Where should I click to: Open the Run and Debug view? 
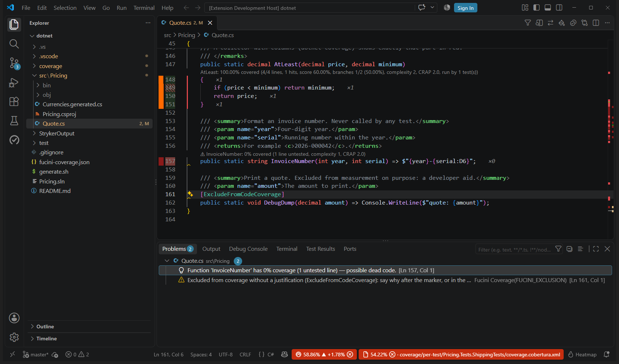pyautogui.click(x=14, y=83)
